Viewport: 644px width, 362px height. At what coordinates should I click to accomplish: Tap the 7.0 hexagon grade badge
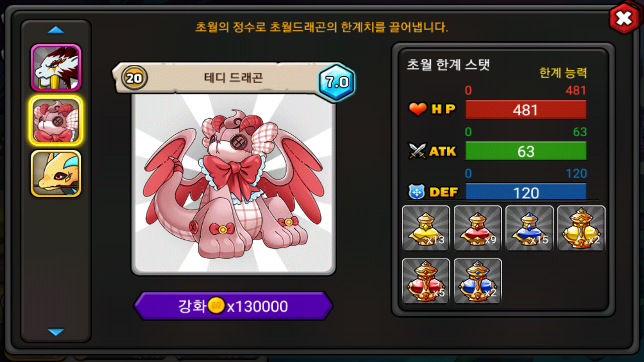pos(337,82)
